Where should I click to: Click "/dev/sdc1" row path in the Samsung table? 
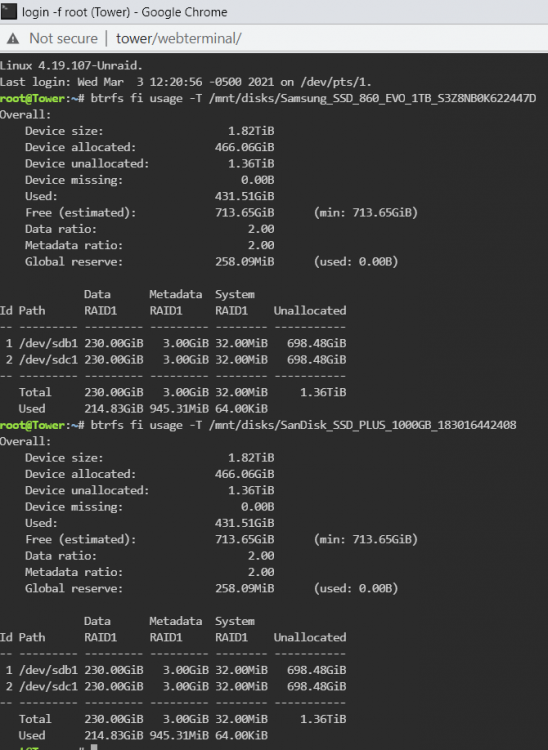48,360
